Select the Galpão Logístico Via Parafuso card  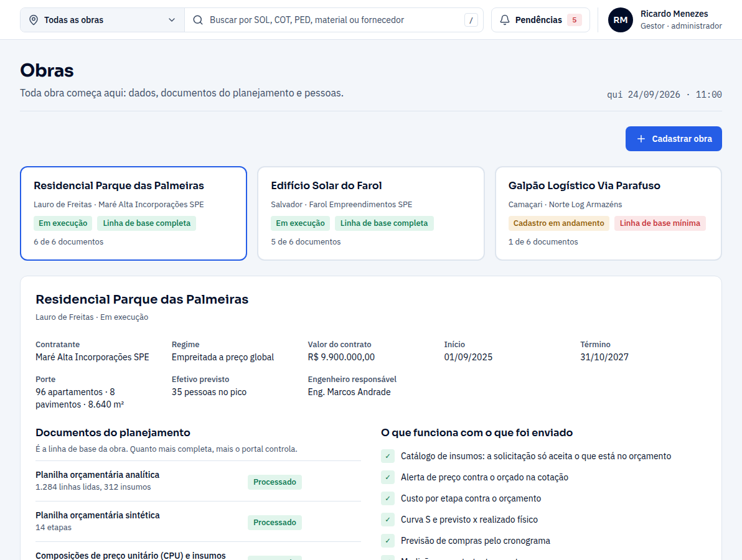point(608,213)
